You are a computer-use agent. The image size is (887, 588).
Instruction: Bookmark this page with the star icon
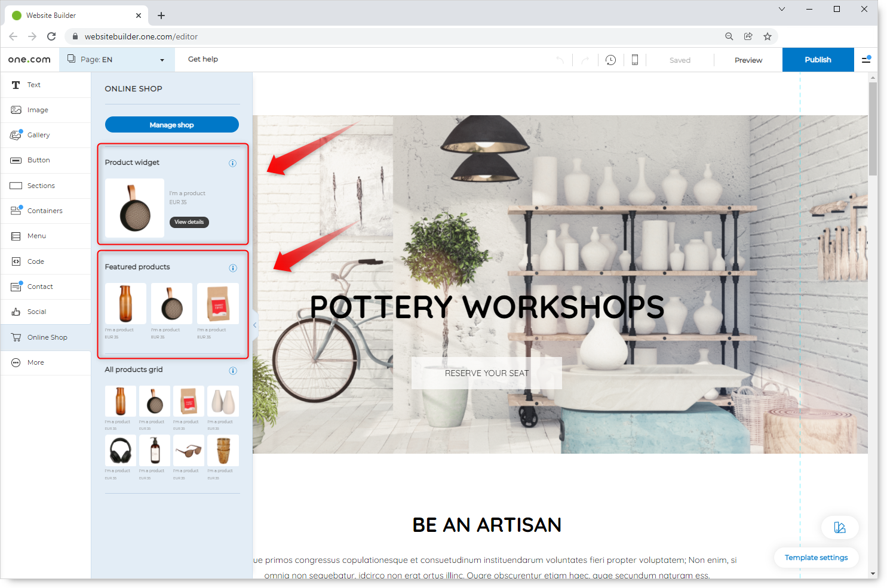[768, 36]
